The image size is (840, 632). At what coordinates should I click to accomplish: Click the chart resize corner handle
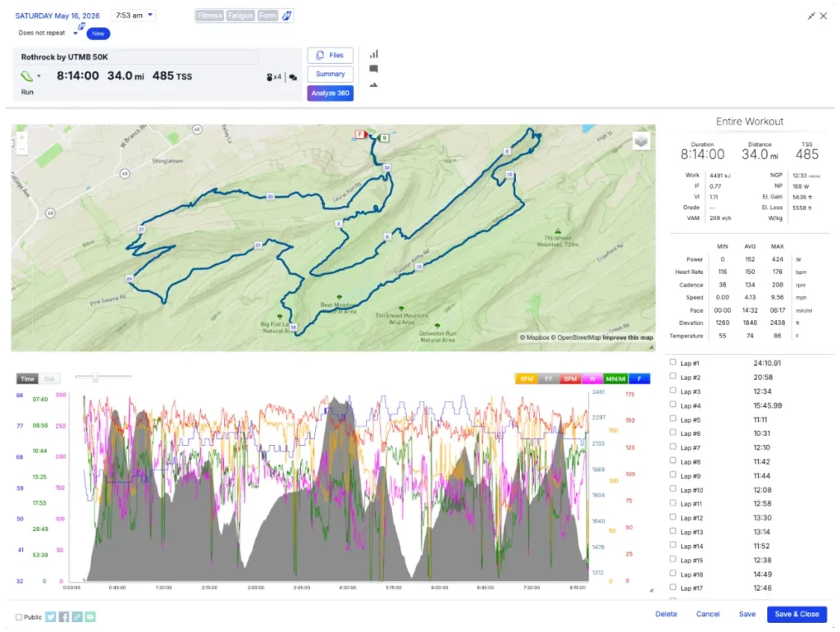651,590
